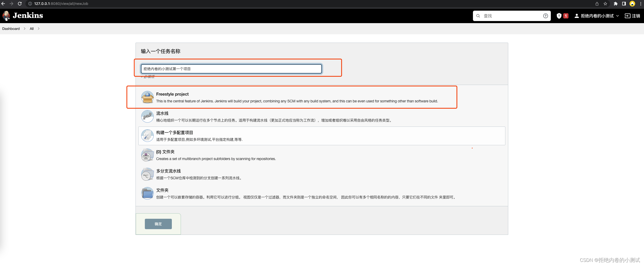Click the site info icon in address bar
This screenshot has width=644, height=265.
coord(30,4)
